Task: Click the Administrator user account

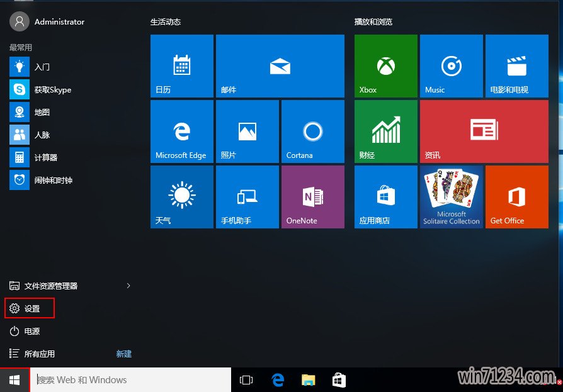Action: pos(47,21)
